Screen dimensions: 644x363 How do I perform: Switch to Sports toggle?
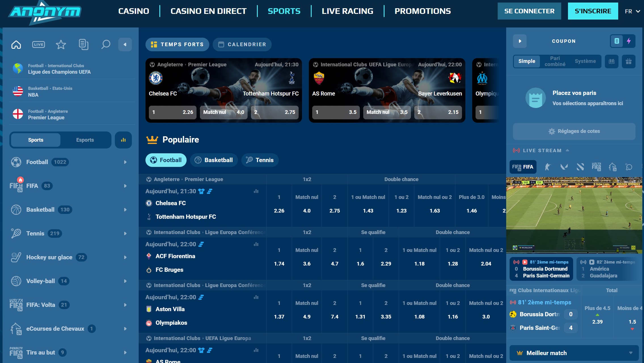click(x=36, y=140)
